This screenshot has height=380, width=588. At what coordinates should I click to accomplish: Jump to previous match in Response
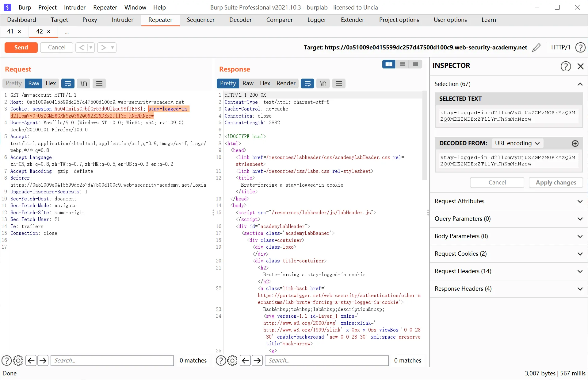[x=245, y=360]
